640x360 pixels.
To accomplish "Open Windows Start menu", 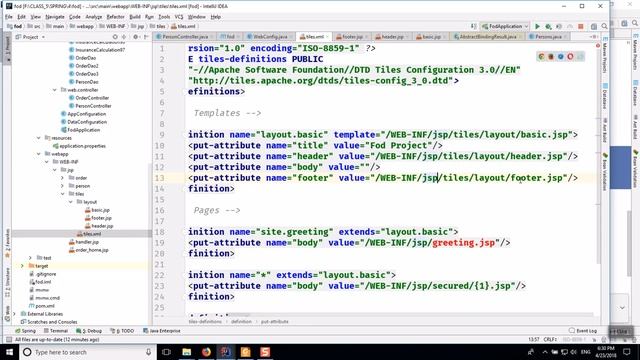I will [x=9, y=352].
